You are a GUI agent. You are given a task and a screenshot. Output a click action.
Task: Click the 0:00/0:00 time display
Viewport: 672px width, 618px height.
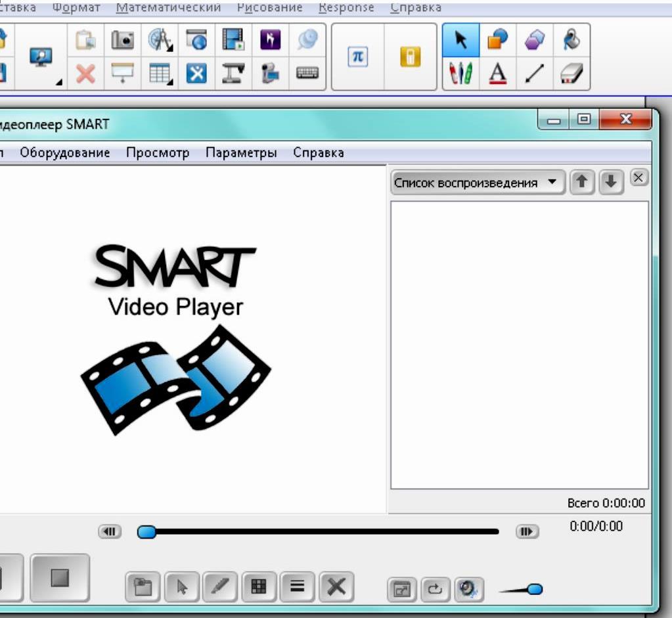point(596,526)
